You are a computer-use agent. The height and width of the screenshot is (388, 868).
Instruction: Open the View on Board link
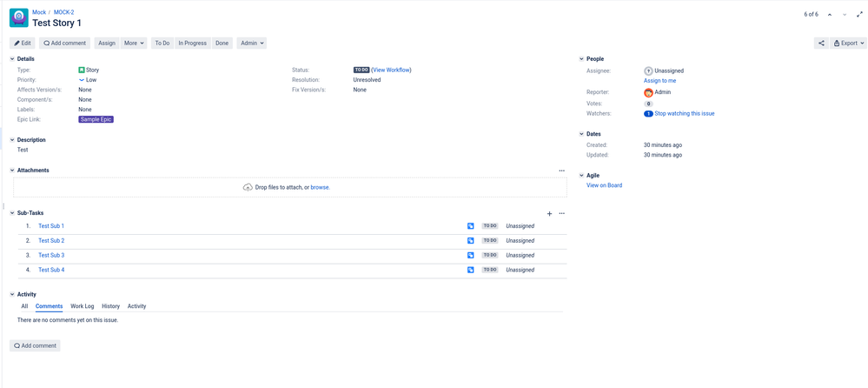605,185
